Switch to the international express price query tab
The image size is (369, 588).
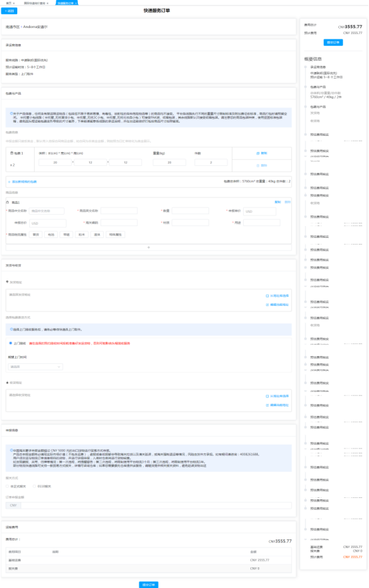(36, 3)
